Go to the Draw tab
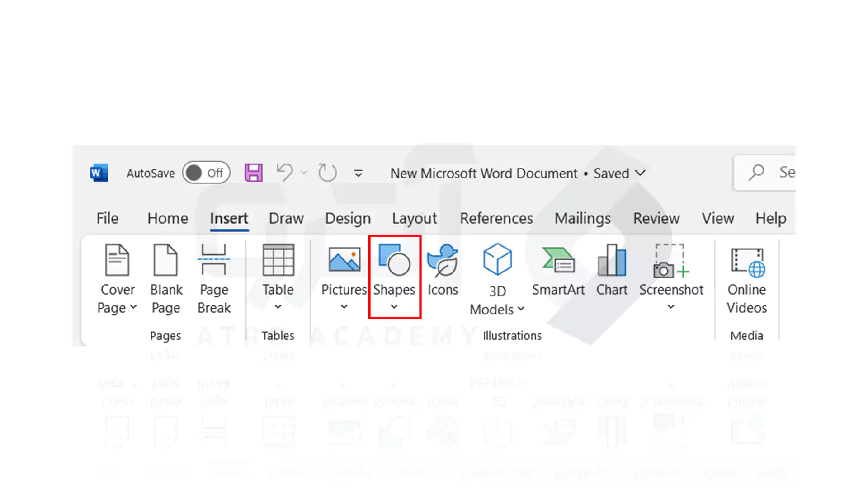Viewport: 868px width, 488px height. (286, 219)
